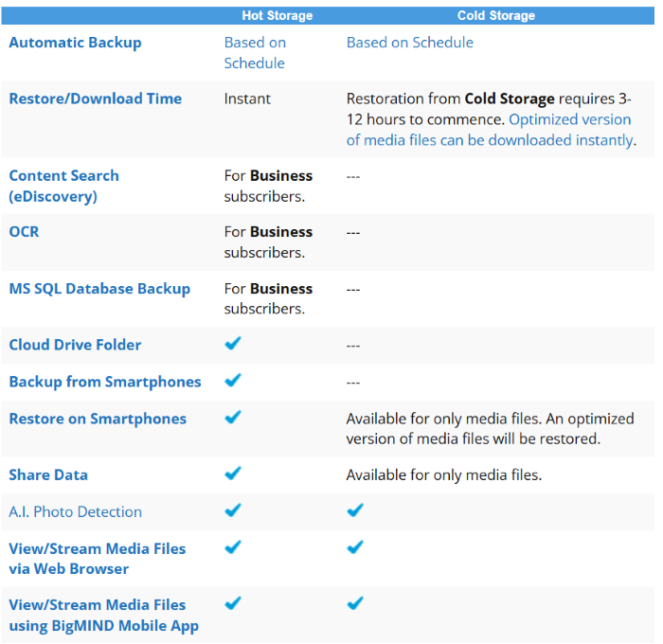Click Hot Storage checkmark for A.I. Photo Detection
This screenshot has height=644, width=663.
click(x=233, y=510)
